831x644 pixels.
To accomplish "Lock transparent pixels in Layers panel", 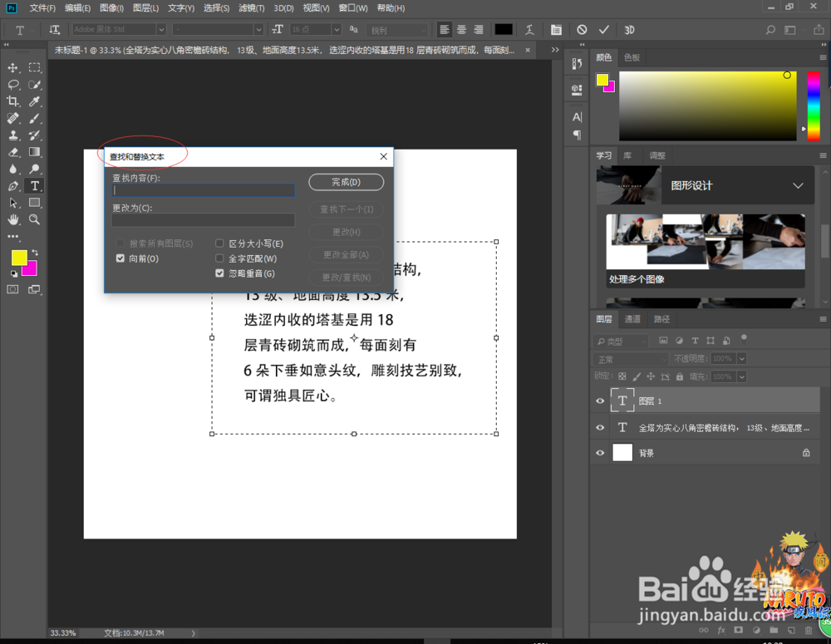I will coord(622,376).
